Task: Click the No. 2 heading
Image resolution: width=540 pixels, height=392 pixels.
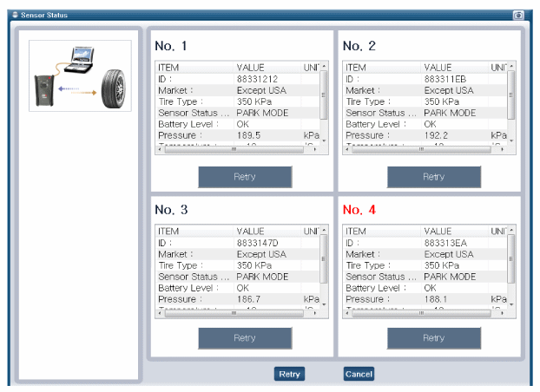Action: (359, 46)
